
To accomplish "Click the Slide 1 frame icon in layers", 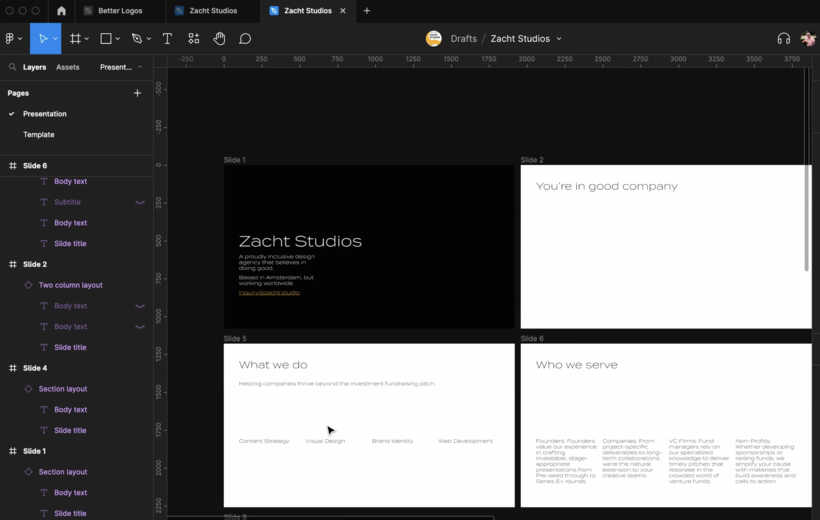I will pos(13,451).
